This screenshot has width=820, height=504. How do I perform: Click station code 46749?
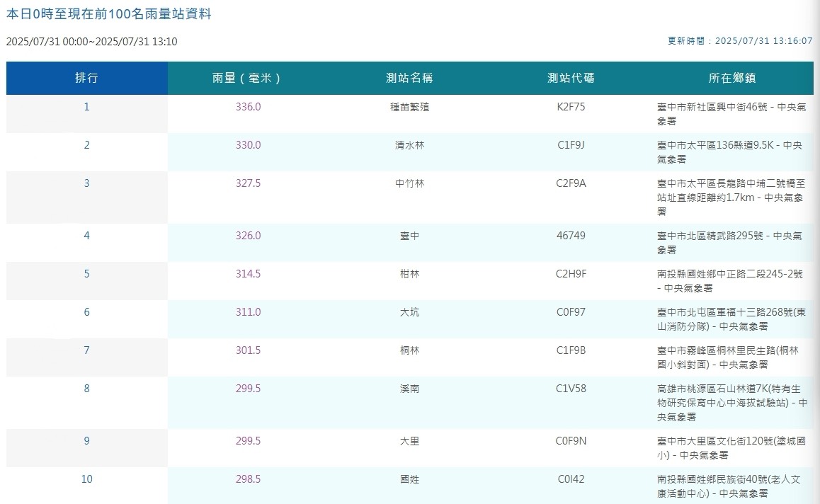point(571,236)
